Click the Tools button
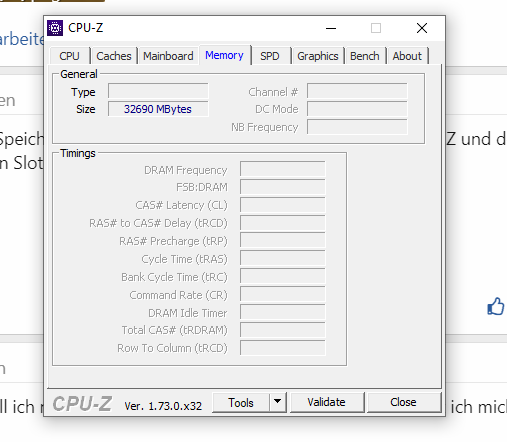 pyautogui.click(x=241, y=403)
